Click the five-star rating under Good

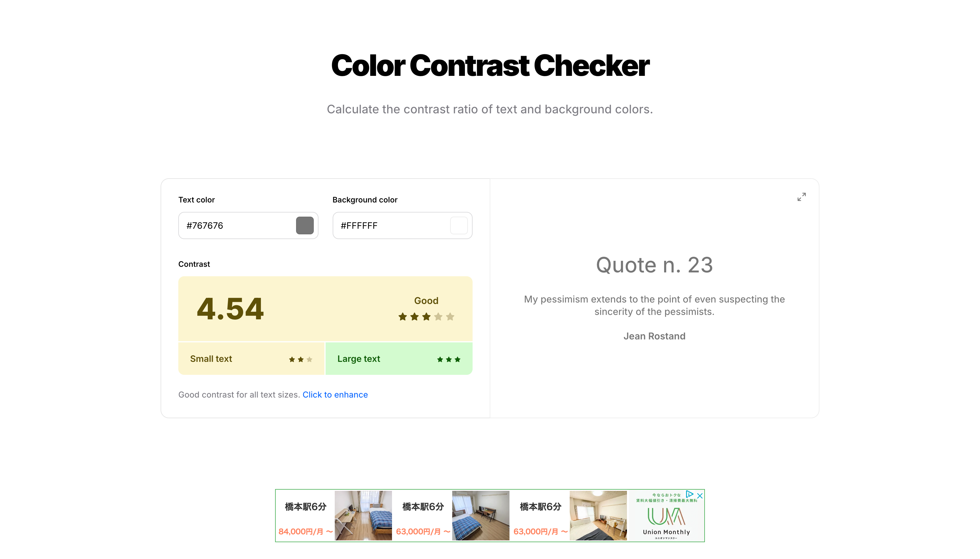(426, 317)
